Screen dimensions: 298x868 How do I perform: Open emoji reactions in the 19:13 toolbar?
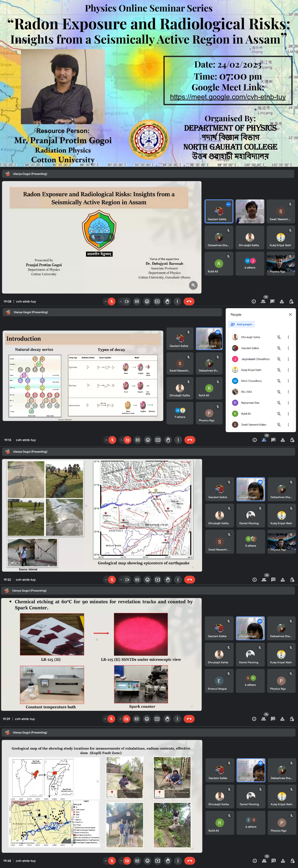click(x=147, y=440)
